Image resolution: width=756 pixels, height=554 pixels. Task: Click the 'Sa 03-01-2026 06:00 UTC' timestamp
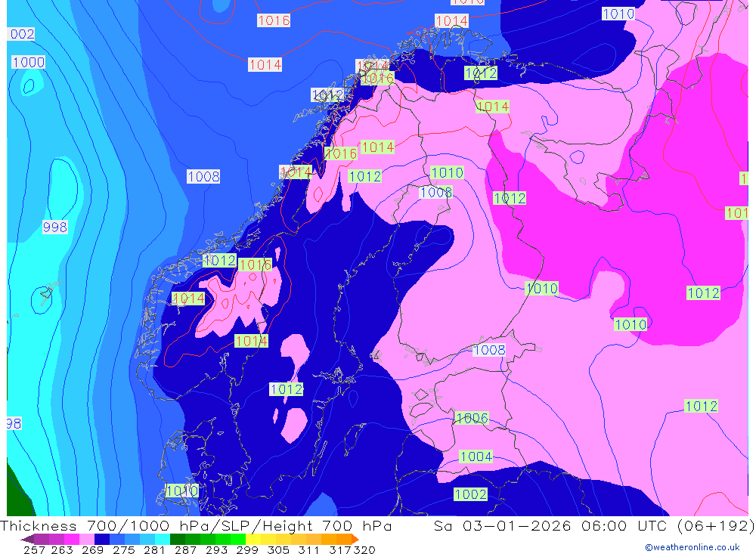click(x=553, y=525)
